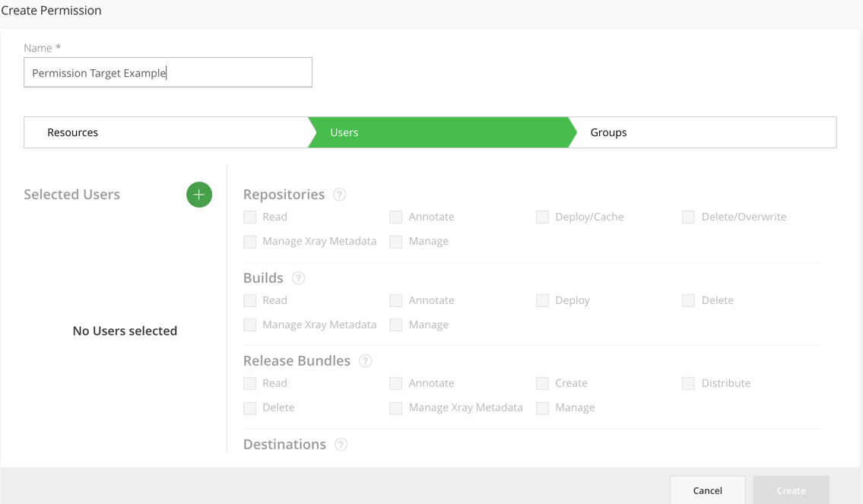Click inside the Name text field
The width and height of the screenshot is (863, 504).
(167, 72)
